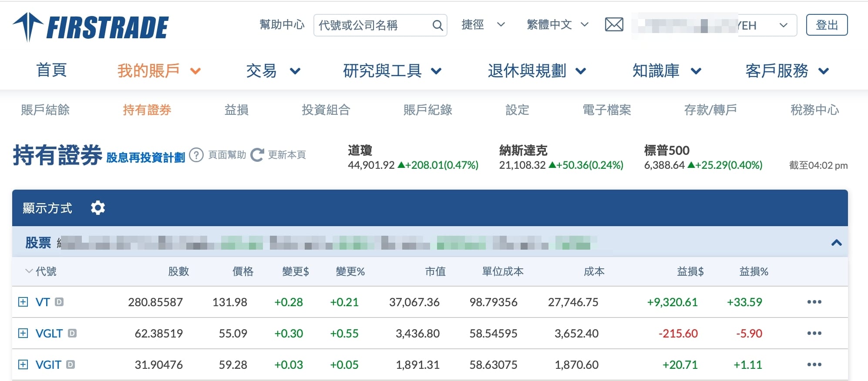
Task: Click the page help question mark icon
Action: point(196,155)
